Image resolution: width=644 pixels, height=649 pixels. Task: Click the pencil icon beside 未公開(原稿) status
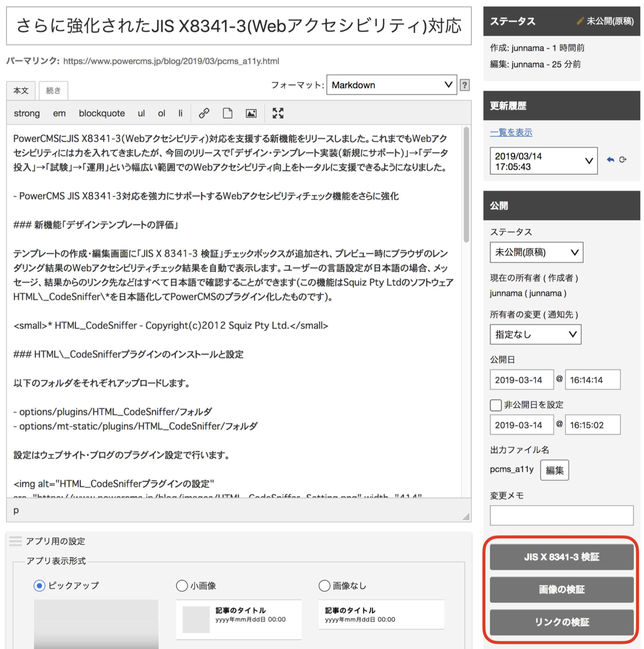point(581,21)
